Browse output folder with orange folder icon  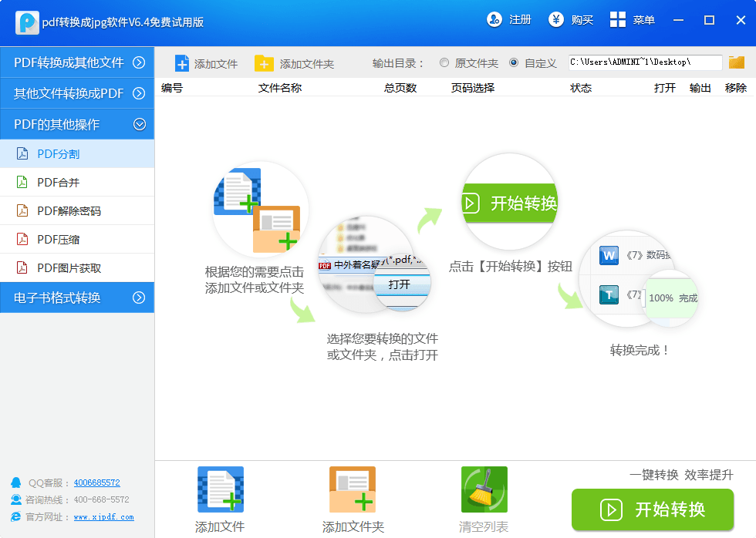(x=737, y=62)
